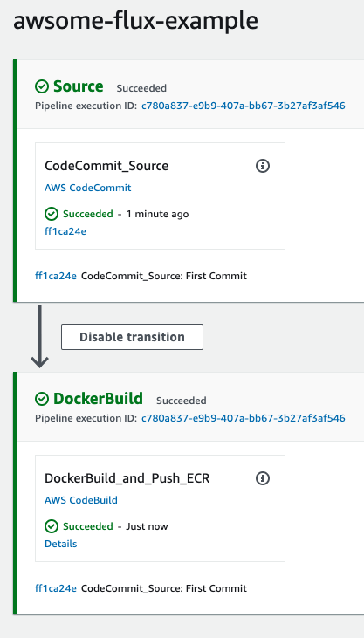Screen dimensions: 364x638
Task: Click success check icon in CodeCommit_Source card
Action: [x=52, y=214]
